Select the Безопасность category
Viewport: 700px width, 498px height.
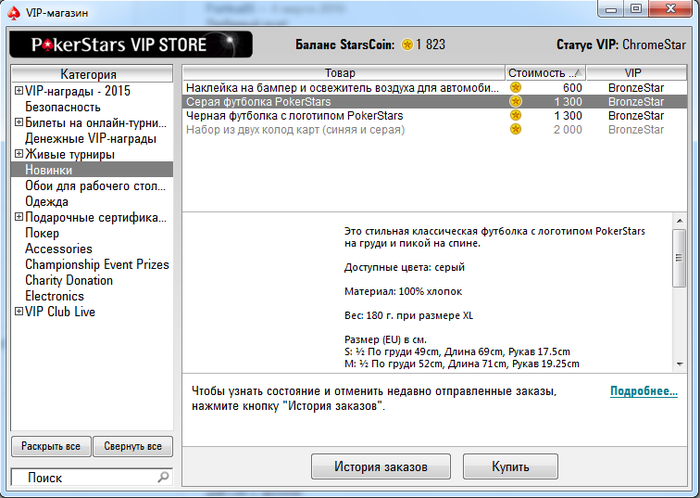pos(62,107)
